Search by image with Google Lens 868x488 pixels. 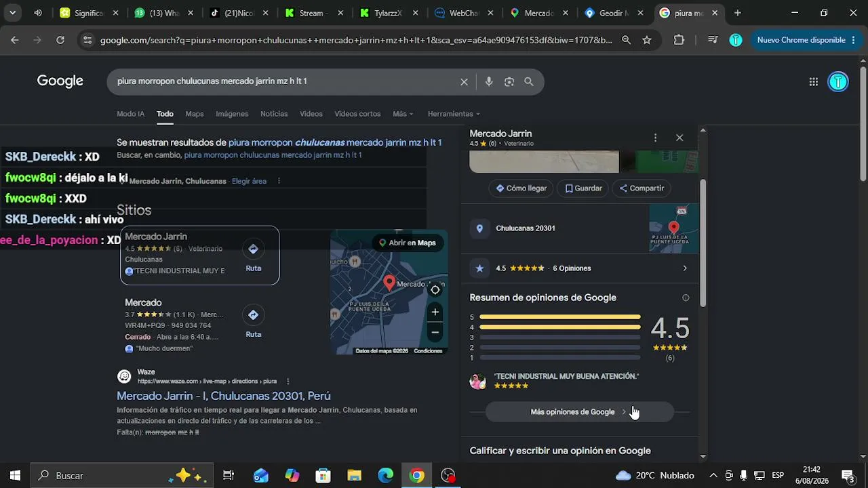coord(509,82)
